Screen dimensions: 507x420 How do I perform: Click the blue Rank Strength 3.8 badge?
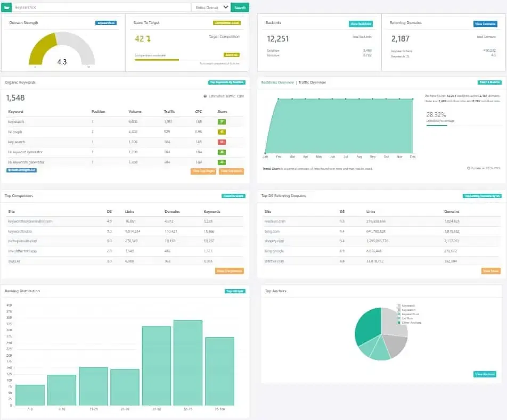click(x=20, y=170)
